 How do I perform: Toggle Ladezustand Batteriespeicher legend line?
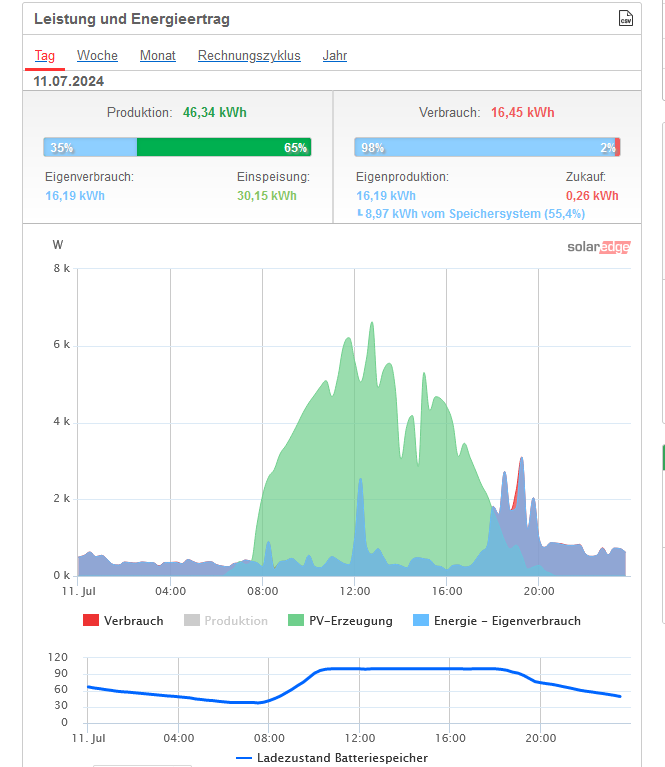pyautogui.click(x=332, y=758)
